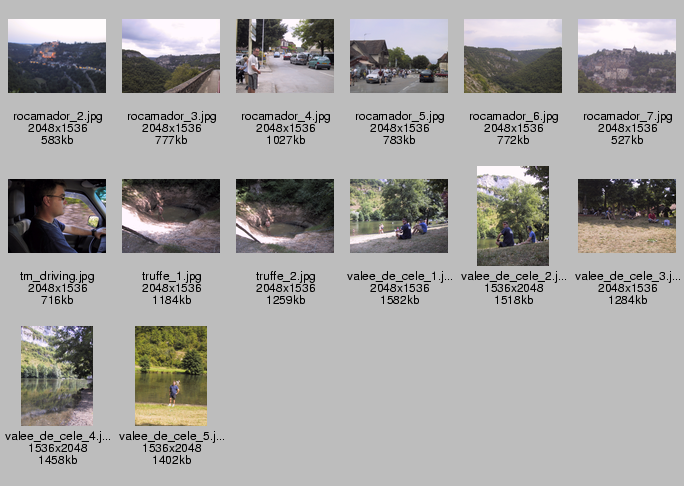Open the tm_driving.jpg thumbnail

pos(57,216)
